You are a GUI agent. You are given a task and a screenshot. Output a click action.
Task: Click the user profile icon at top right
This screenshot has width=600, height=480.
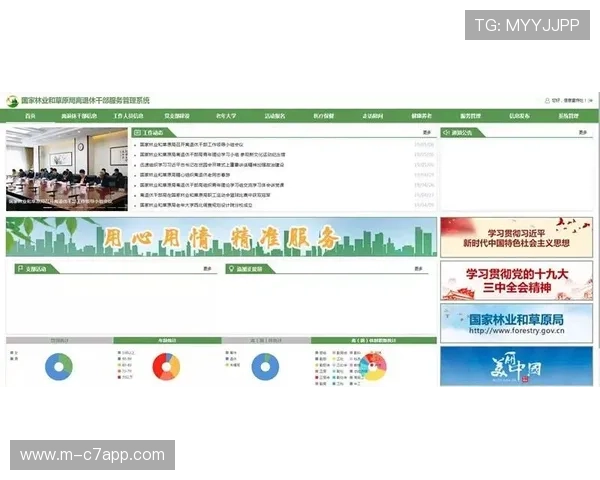coord(547,101)
